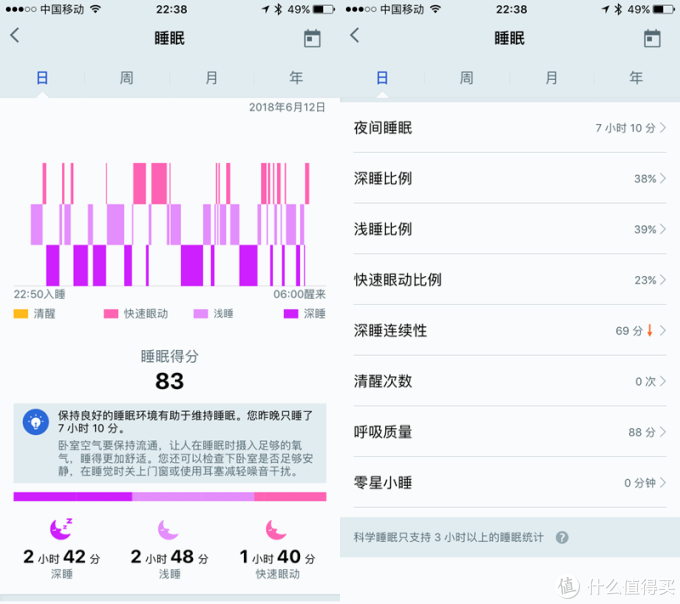Open the sleep environment tip card
The image size is (680, 604).
170,443
